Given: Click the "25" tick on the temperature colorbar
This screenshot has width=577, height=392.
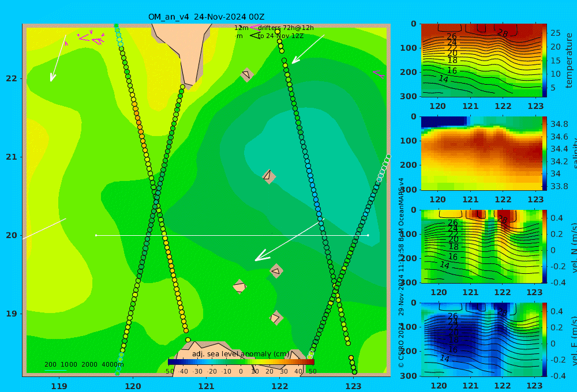Looking at the screenshot, I should (x=555, y=33).
